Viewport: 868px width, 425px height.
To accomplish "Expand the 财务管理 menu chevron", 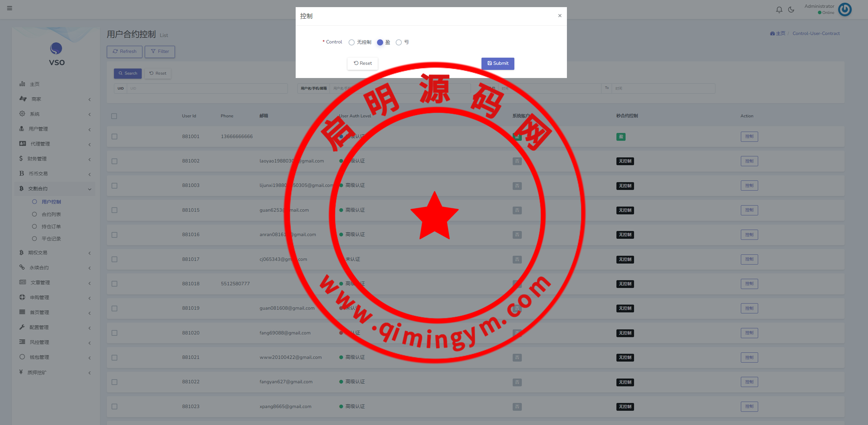I will [x=90, y=159].
